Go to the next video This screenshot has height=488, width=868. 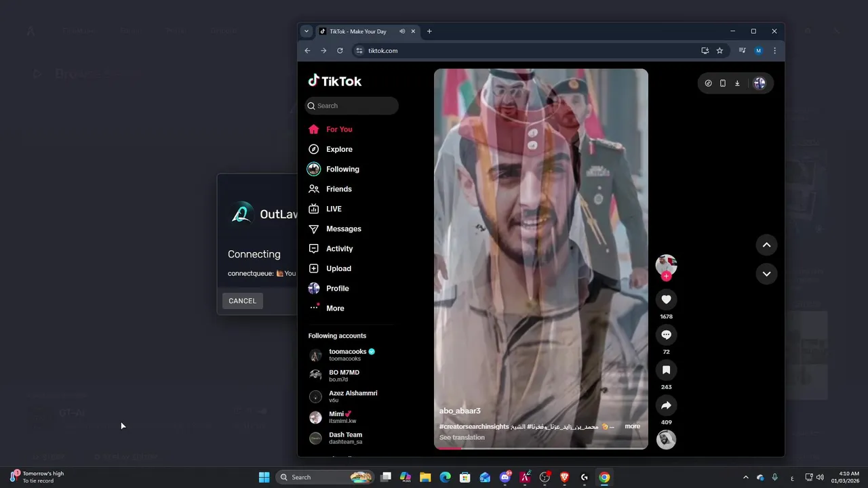click(x=766, y=274)
